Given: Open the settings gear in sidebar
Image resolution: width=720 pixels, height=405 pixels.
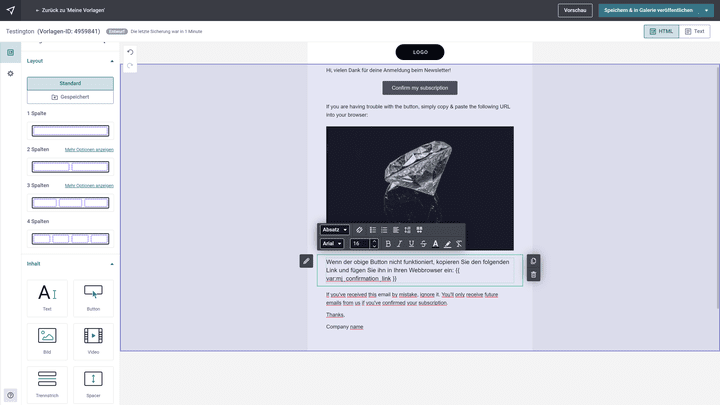Looking at the screenshot, I should pyautogui.click(x=11, y=73).
